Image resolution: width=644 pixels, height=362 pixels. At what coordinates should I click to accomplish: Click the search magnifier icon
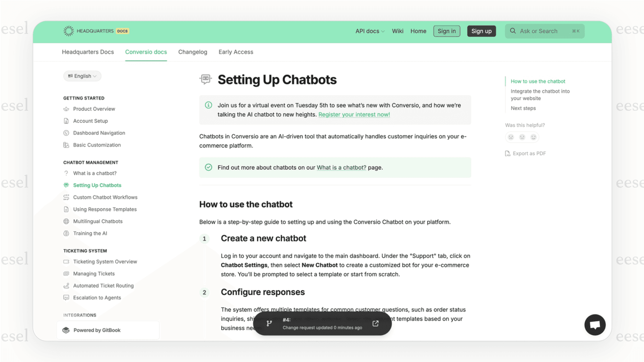point(513,31)
